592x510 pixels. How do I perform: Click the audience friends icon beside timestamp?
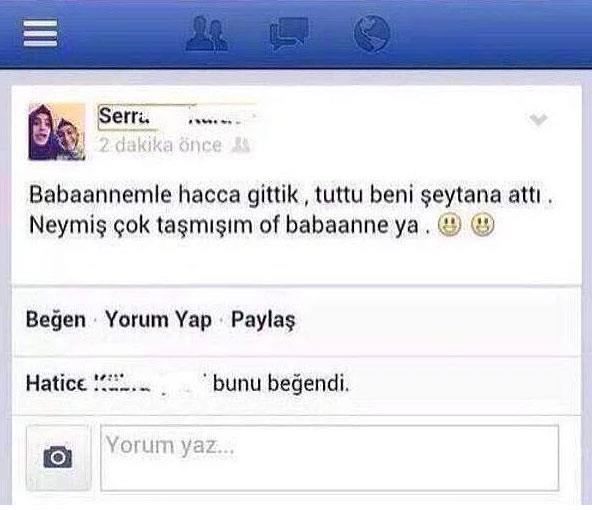(x=240, y=145)
